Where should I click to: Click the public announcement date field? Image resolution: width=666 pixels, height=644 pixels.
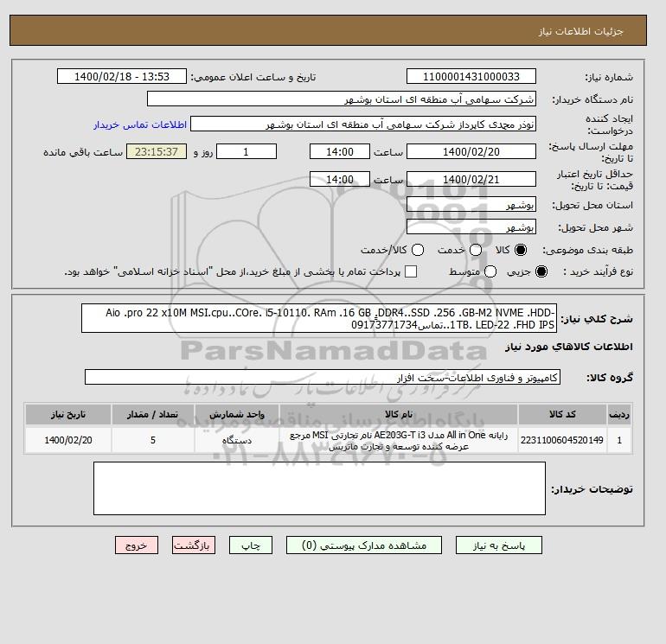point(122,76)
